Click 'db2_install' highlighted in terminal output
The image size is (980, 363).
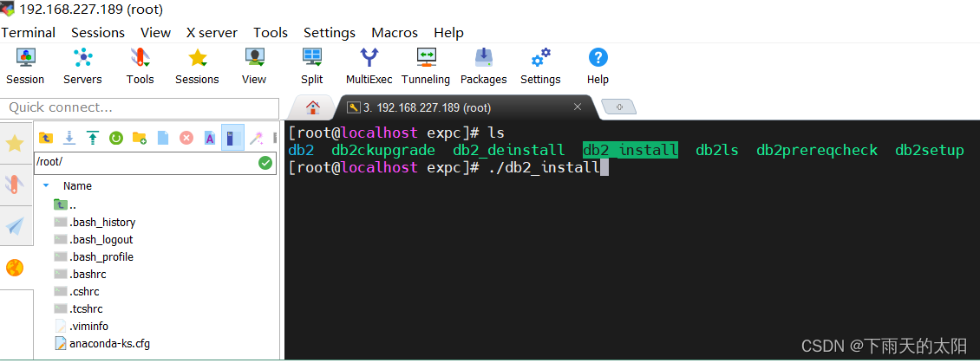coord(630,150)
